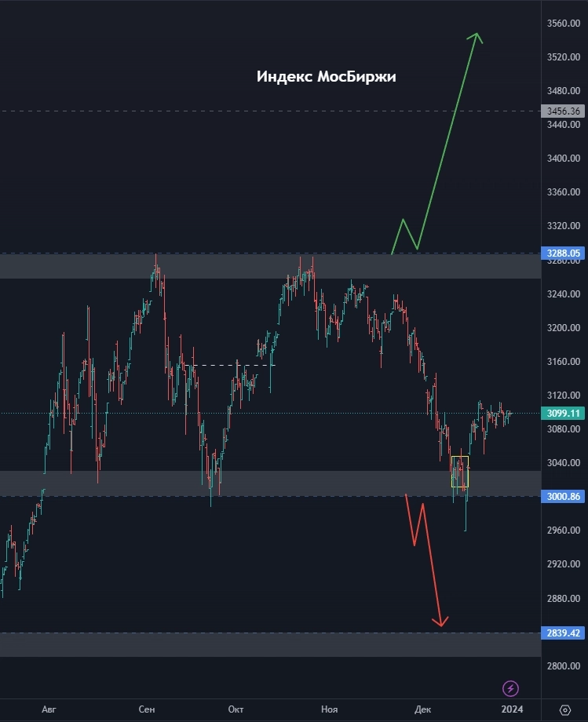The height and width of the screenshot is (722, 588).
Task: Click the 2839.42 blue price label
Action: 564,633
